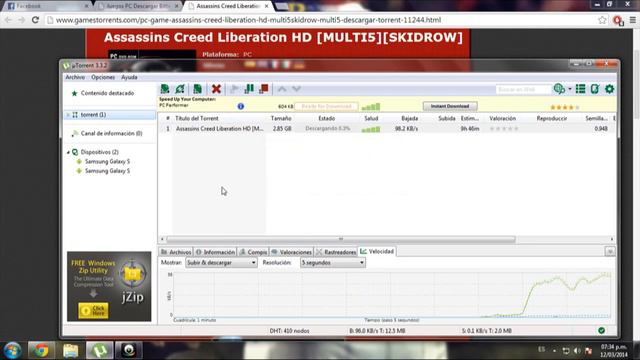Click the Descargando progress bar cell
Screen dimensions: 640x360
(328, 129)
